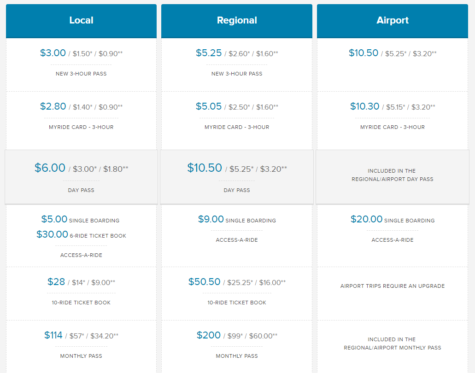The width and height of the screenshot is (475, 373).
Task: Select the Regional column header
Action: (x=237, y=21)
